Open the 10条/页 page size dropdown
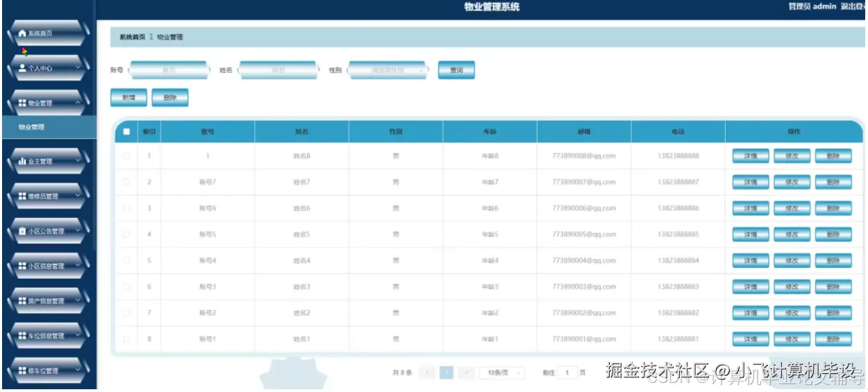The image size is (868, 392). 501,373
